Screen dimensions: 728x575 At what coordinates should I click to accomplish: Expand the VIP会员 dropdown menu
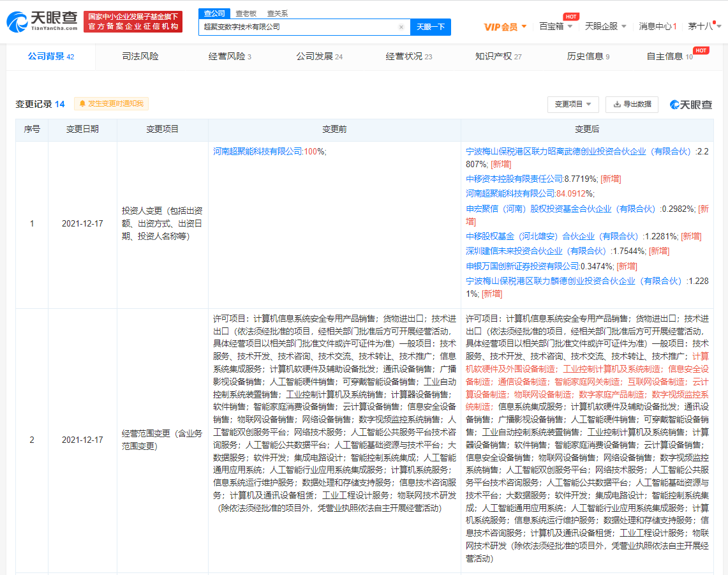[505, 27]
